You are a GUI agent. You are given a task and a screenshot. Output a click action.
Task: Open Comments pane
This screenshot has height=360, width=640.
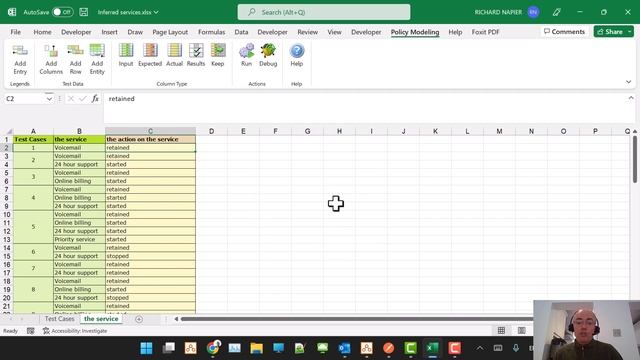(x=564, y=32)
